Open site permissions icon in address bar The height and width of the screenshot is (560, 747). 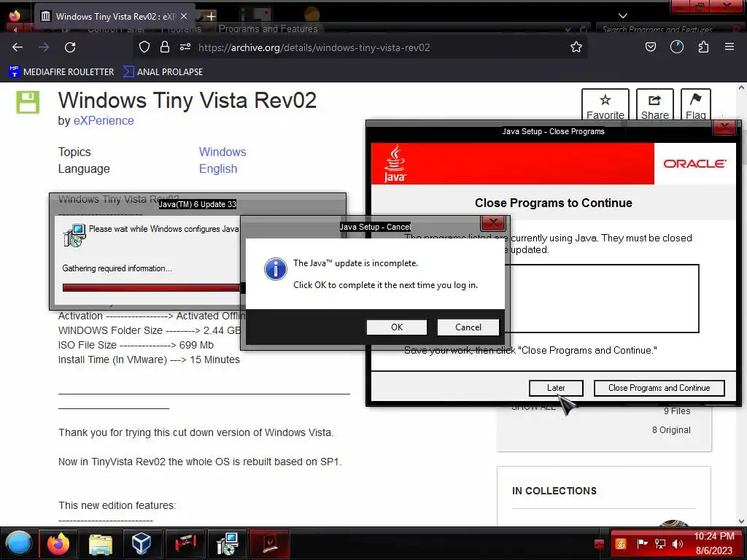[185, 47]
